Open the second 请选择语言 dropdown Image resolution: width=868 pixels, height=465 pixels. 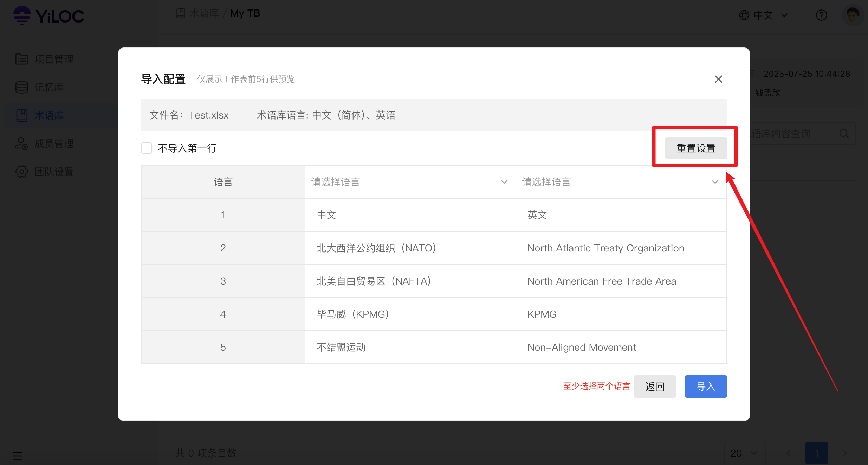621,182
